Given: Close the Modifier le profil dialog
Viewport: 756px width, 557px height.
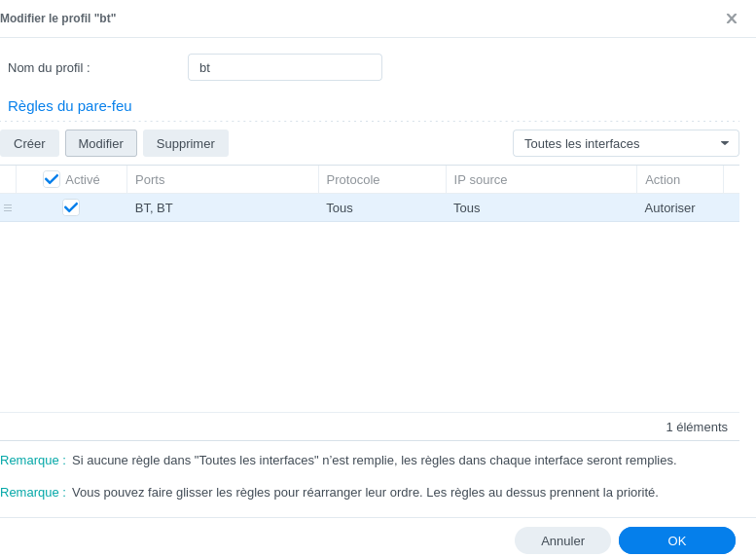Looking at the screenshot, I should 732,19.
